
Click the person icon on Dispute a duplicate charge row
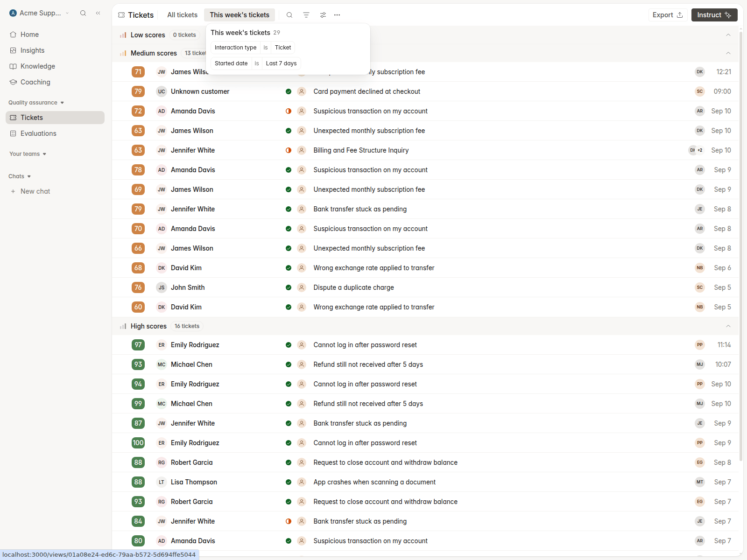pos(302,287)
